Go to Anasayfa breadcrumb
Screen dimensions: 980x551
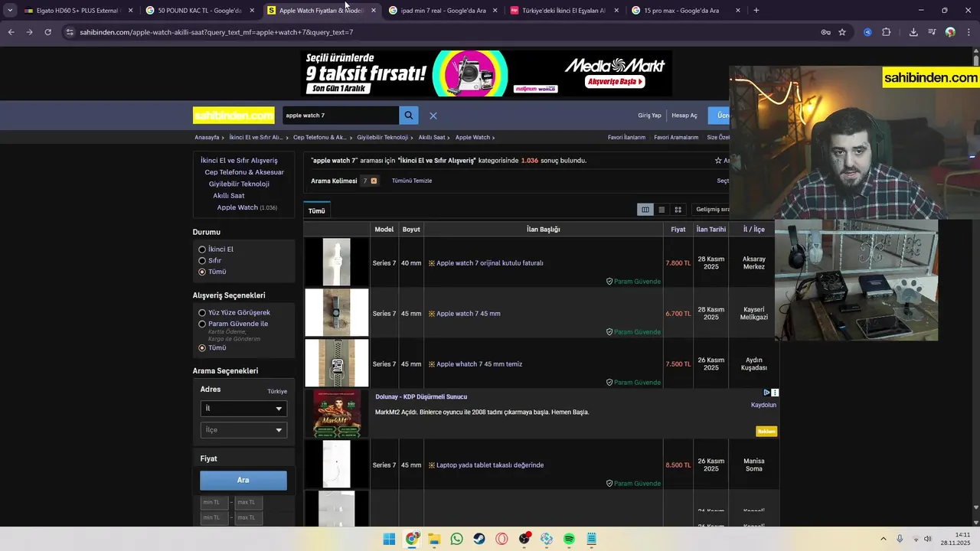[x=207, y=138]
